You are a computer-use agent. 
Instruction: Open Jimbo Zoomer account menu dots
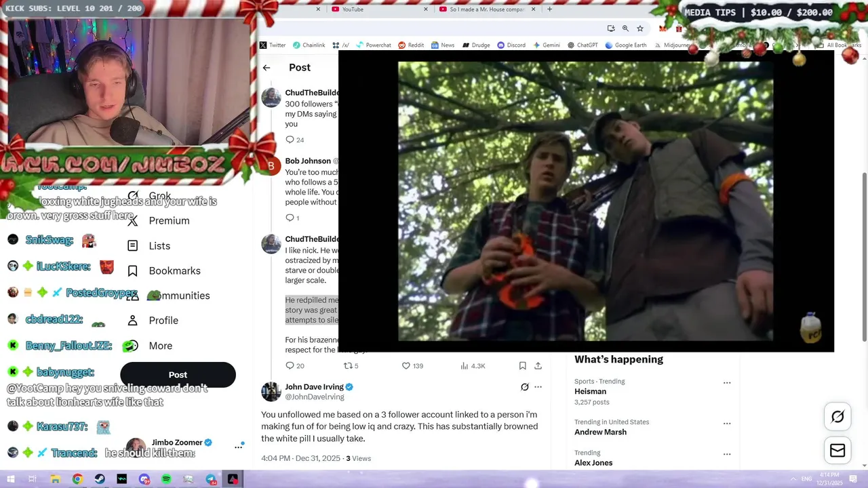tap(239, 447)
